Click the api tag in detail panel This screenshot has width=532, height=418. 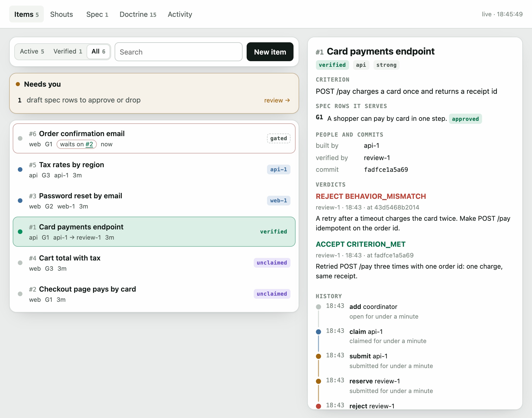[361, 65]
